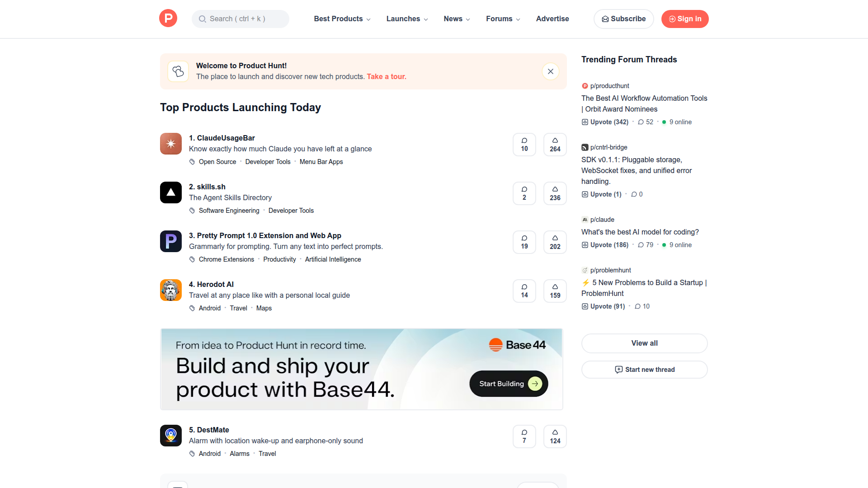The height and width of the screenshot is (488, 868).
Task: Click the Product Hunt logo
Action: 168,19
